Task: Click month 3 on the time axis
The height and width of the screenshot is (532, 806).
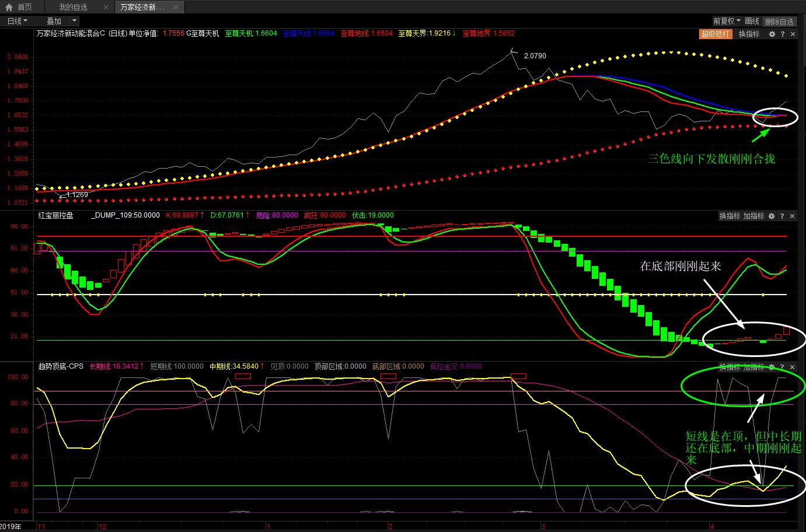Action: [x=543, y=526]
